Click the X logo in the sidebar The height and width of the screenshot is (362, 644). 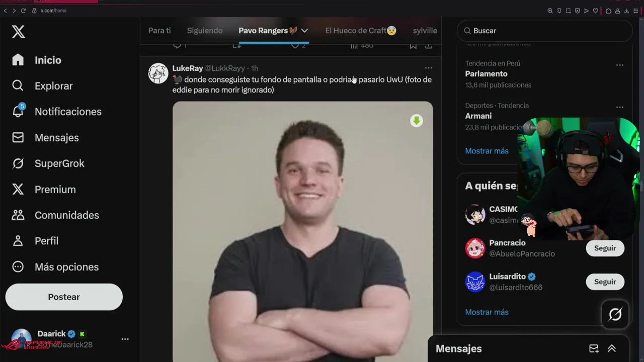[x=18, y=32]
